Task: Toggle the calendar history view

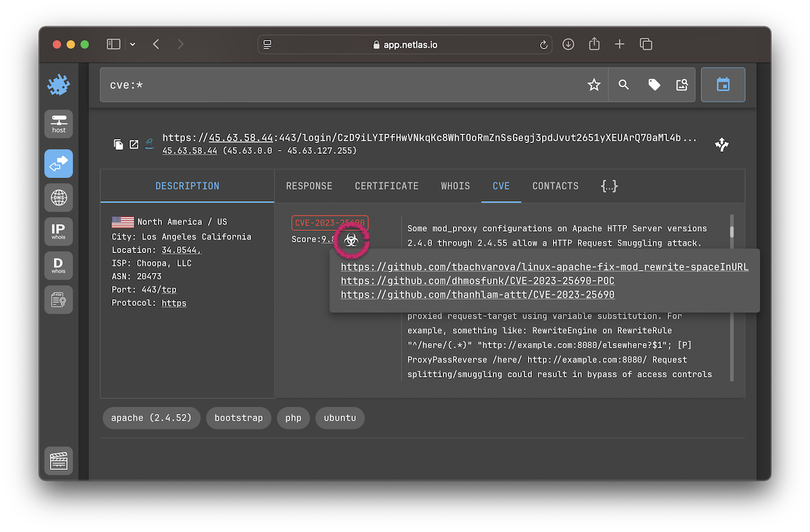Action: click(x=723, y=84)
